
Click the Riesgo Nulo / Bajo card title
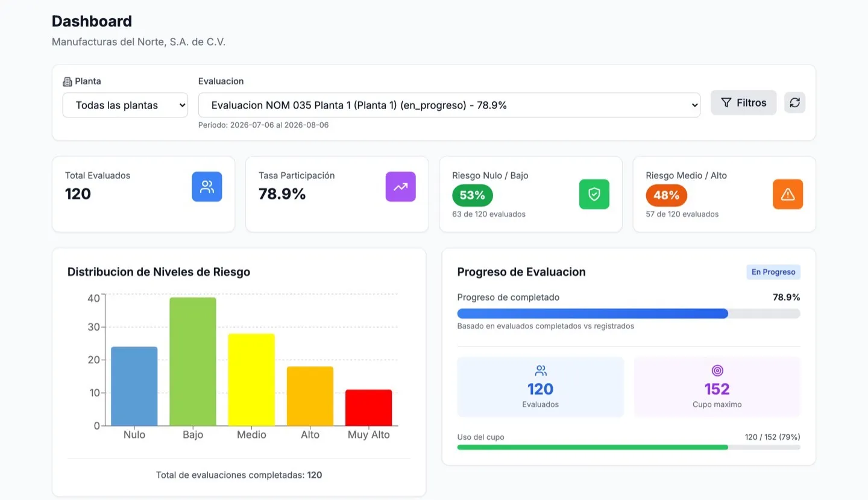pyautogui.click(x=490, y=176)
